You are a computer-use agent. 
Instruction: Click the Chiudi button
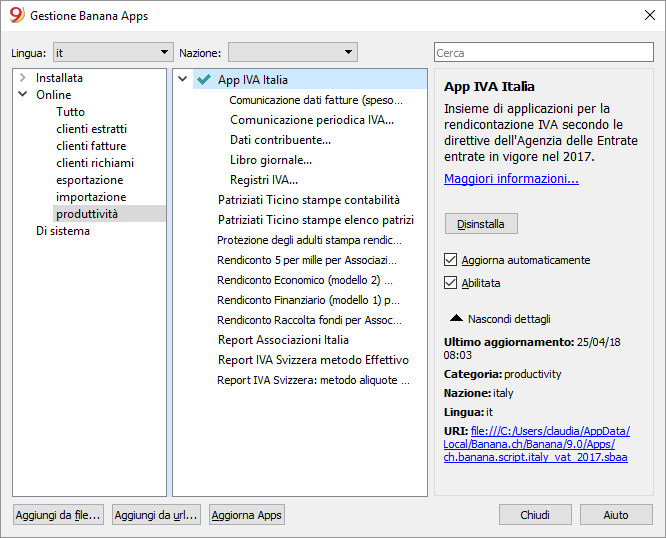[535, 515]
